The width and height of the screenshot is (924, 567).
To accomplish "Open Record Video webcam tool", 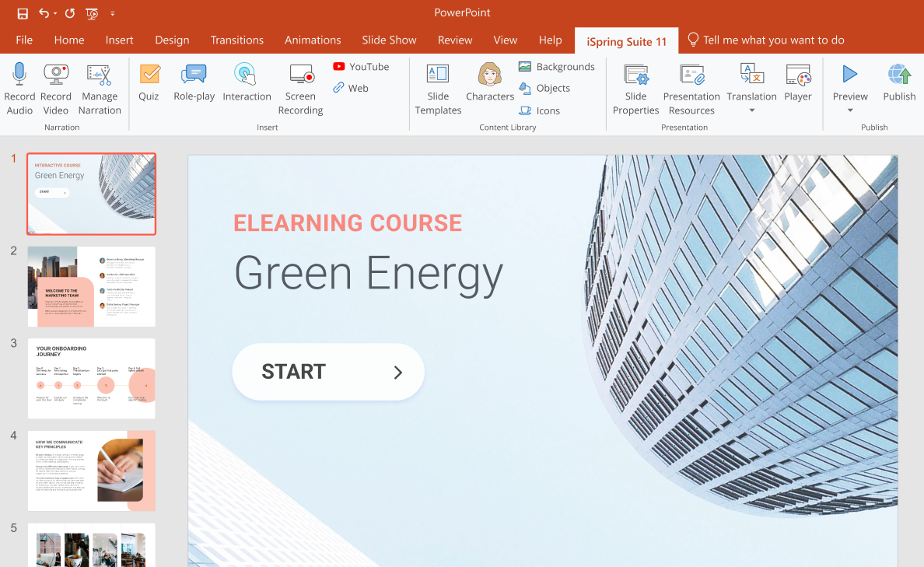I will coord(56,75).
